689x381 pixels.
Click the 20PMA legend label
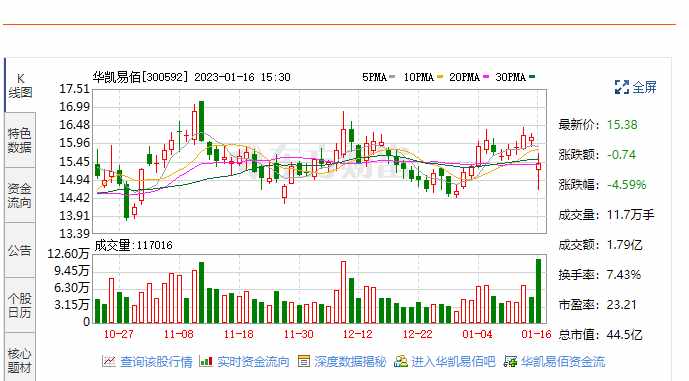pyautogui.click(x=464, y=77)
